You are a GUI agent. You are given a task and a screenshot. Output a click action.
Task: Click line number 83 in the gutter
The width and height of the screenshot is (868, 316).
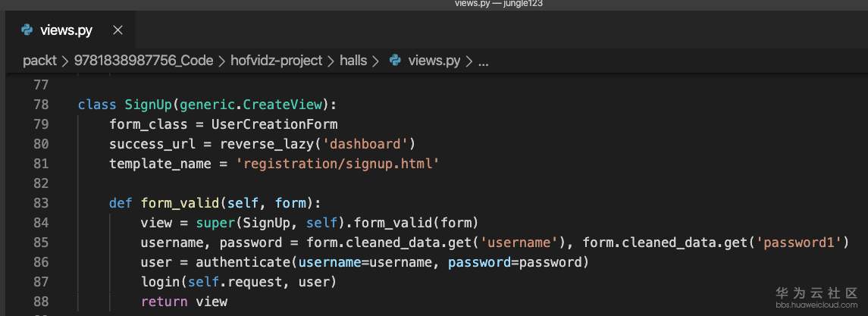[41, 203]
